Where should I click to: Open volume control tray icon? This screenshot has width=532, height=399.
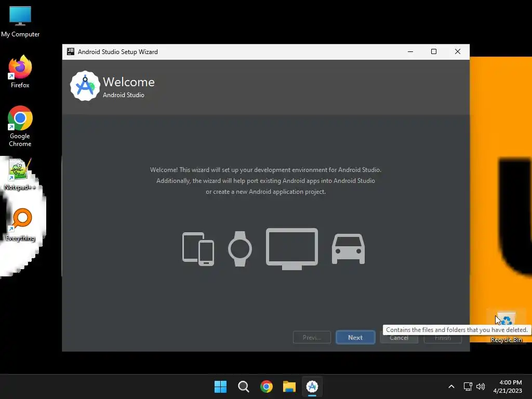pyautogui.click(x=481, y=387)
